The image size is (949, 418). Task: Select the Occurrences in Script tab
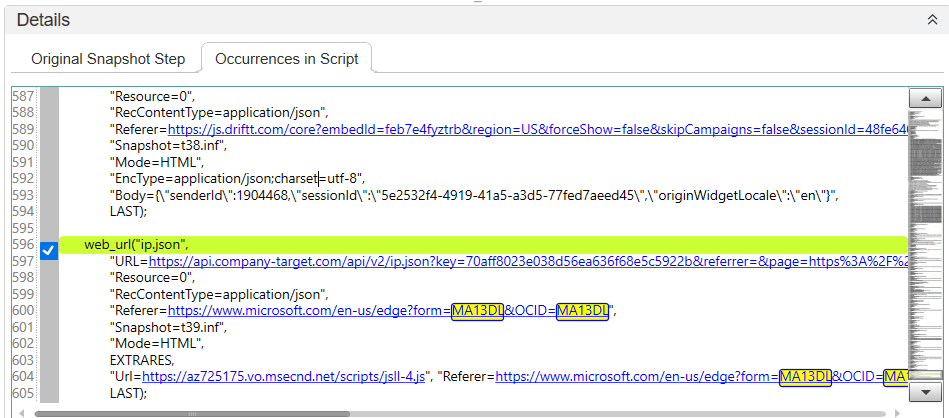(x=287, y=59)
